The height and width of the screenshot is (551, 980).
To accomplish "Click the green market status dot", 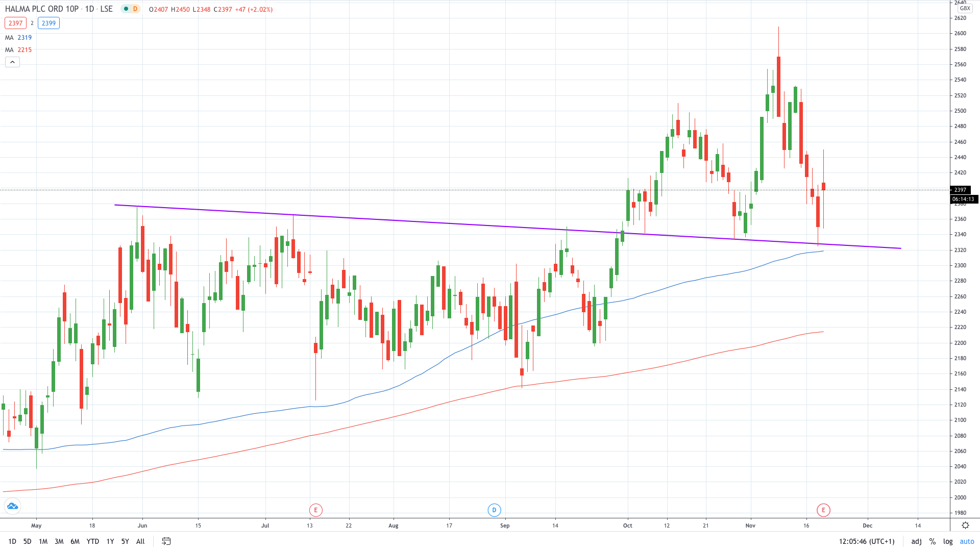I will 126,9.
